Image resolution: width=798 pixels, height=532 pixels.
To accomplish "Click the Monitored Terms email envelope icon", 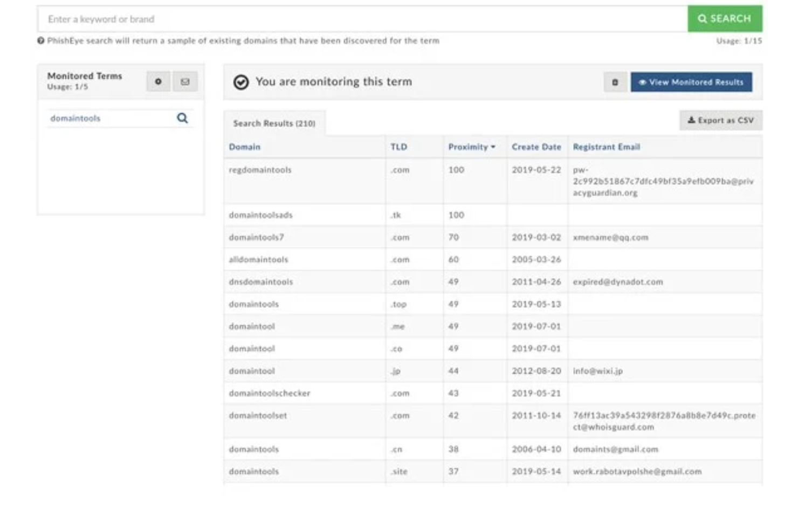I will coord(185,81).
